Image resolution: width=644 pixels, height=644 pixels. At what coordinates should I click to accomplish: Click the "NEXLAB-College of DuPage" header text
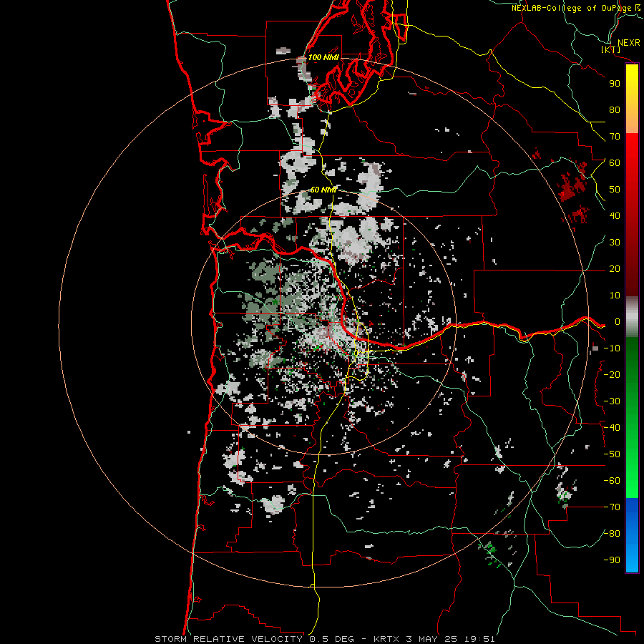pyautogui.click(x=571, y=8)
